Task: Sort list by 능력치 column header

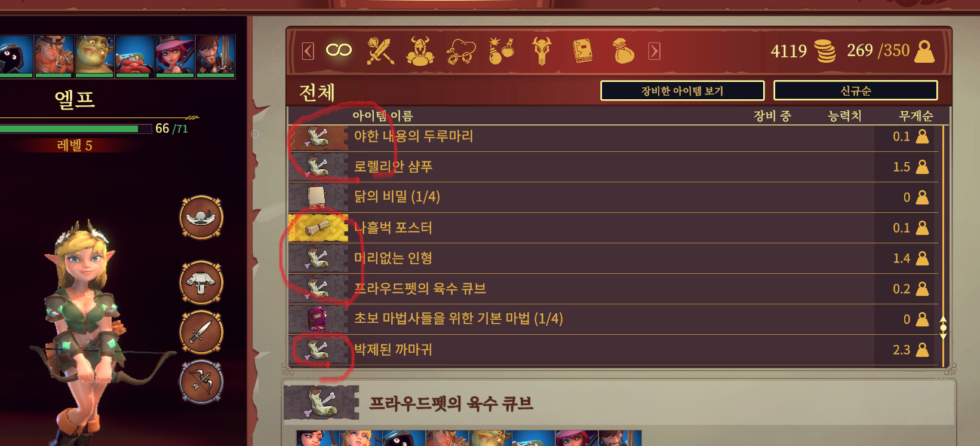Action: [x=844, y=116]
